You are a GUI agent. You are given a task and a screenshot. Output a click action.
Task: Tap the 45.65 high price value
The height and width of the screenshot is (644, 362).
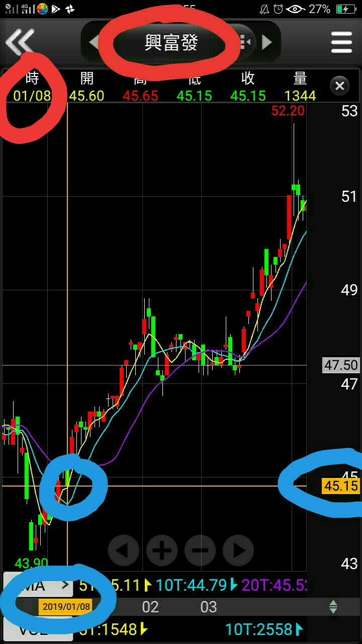pyautogui.click(x=140, y=96)
